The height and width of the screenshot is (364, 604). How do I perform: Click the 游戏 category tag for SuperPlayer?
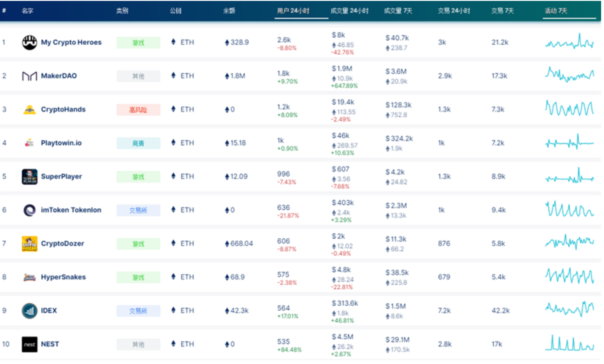138,177
